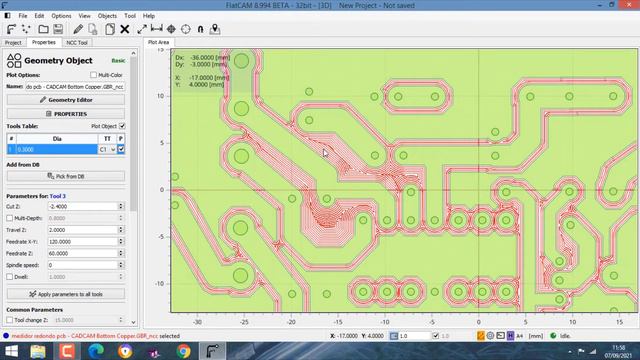The height and width of the screenshot is (360, 640).
Task: Click the Locate in Object pin icon
Action: point(215,29)
